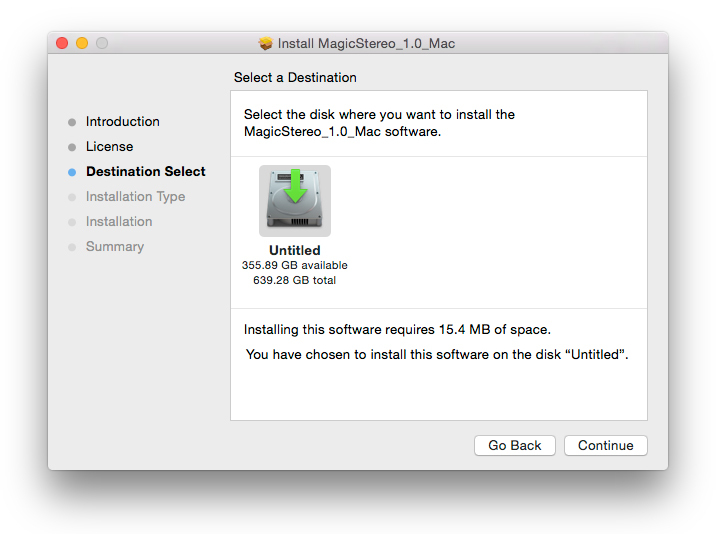The image size is (720, 534).
Task: Click the bullet beside Installation Type
Action: (72, 197)
